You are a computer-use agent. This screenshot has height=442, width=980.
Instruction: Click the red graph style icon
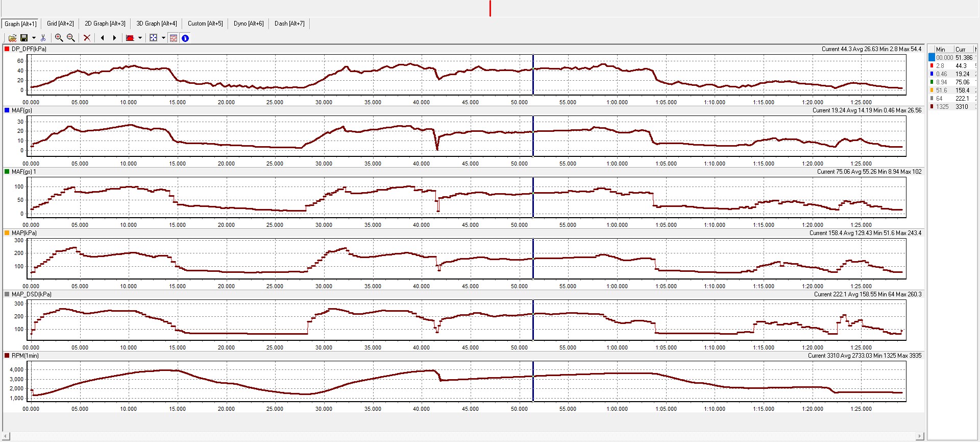tap(130, 38)
